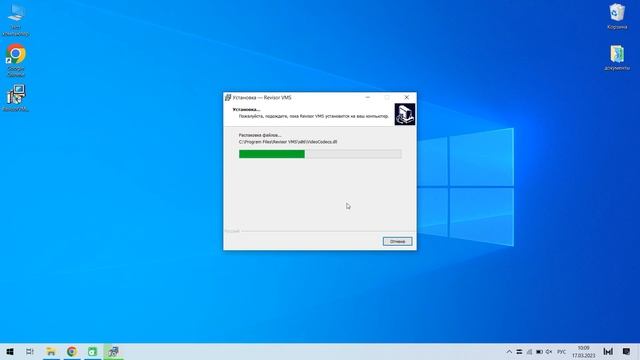Show hidden system tray icons
The image size is (640, 360).
[509, 351]
